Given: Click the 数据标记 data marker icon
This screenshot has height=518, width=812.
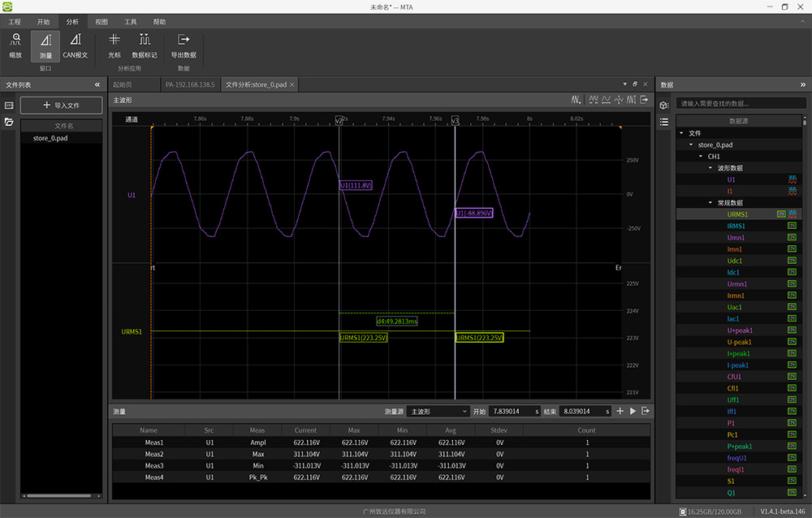Looking at the screenshot, I should pyautogui.click(x=145, y=45).
